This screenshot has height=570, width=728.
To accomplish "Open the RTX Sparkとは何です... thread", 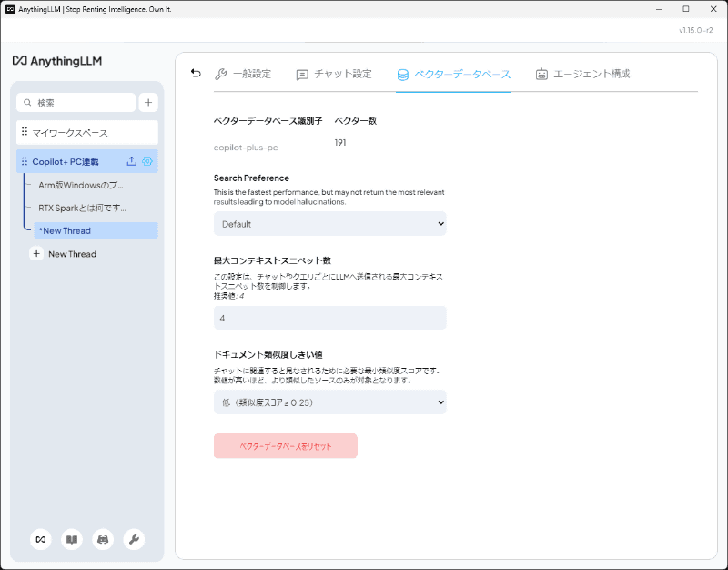I will coord(82,209).
